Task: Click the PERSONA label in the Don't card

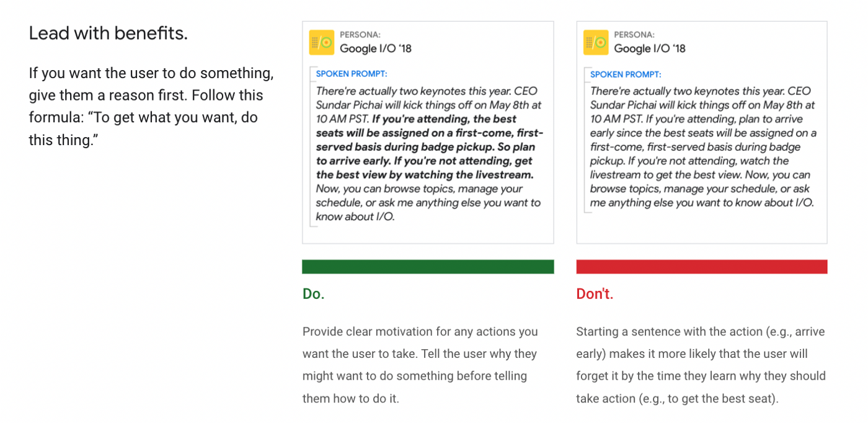Action: point(634,35)
